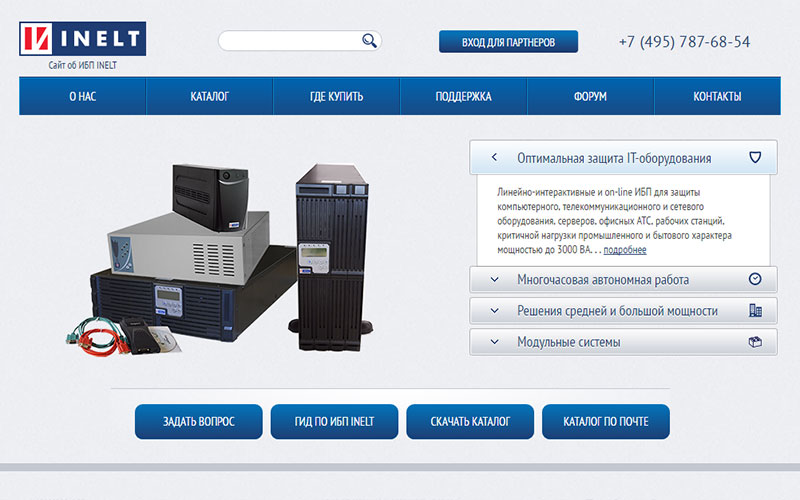The height and width of the screenshot is (500, 800).
Task: Click 'Модульные системы' heading text
Action: (568, 342)
